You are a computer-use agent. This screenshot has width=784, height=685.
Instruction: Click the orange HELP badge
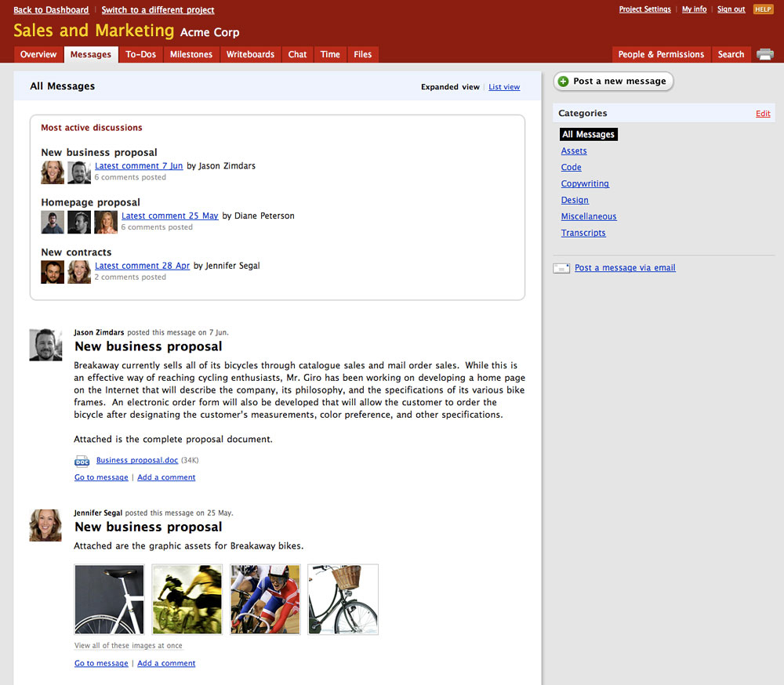point(763,9)
